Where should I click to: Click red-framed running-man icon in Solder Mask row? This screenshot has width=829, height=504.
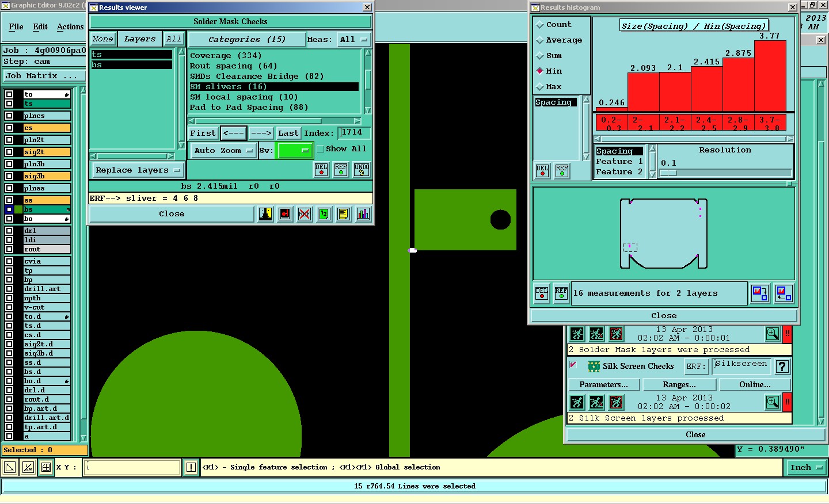tap(616, 334)
